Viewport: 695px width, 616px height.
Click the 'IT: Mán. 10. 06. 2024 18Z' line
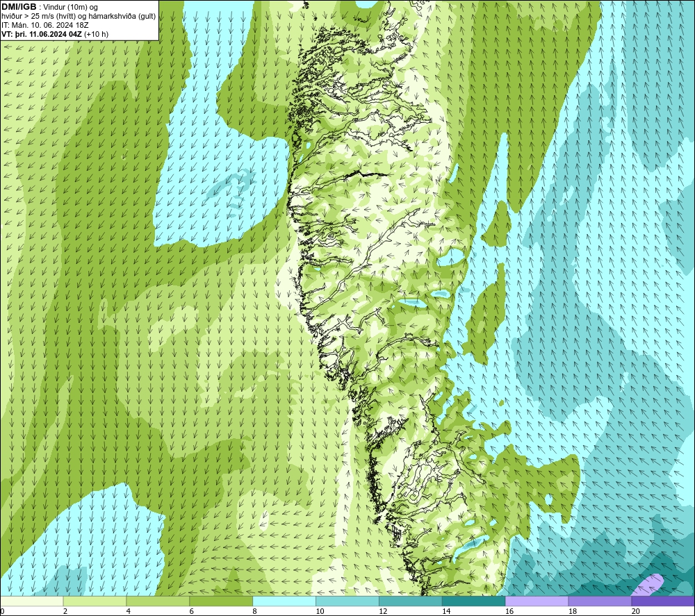click(44, 25)
